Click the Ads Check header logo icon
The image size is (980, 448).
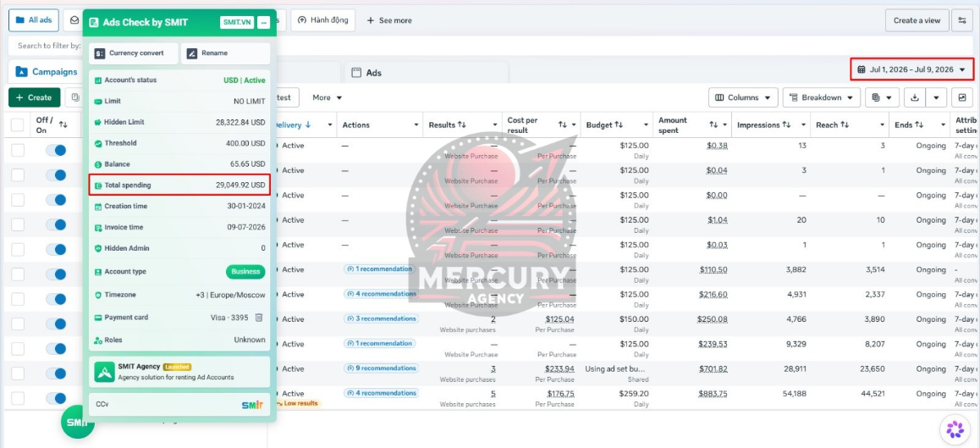click(x=94, y=23)
